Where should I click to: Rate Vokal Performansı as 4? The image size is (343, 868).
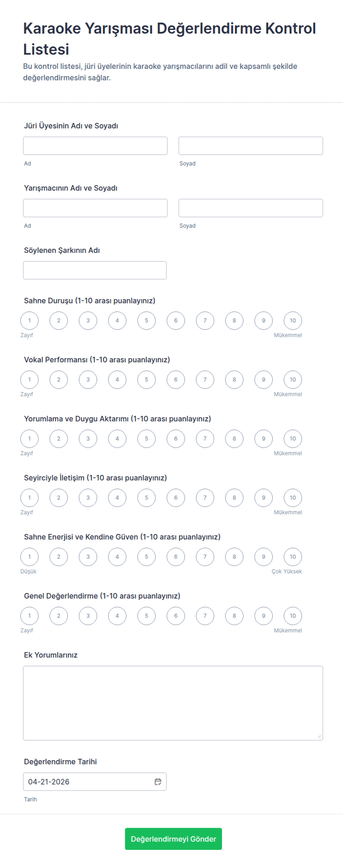pos(117,380)
